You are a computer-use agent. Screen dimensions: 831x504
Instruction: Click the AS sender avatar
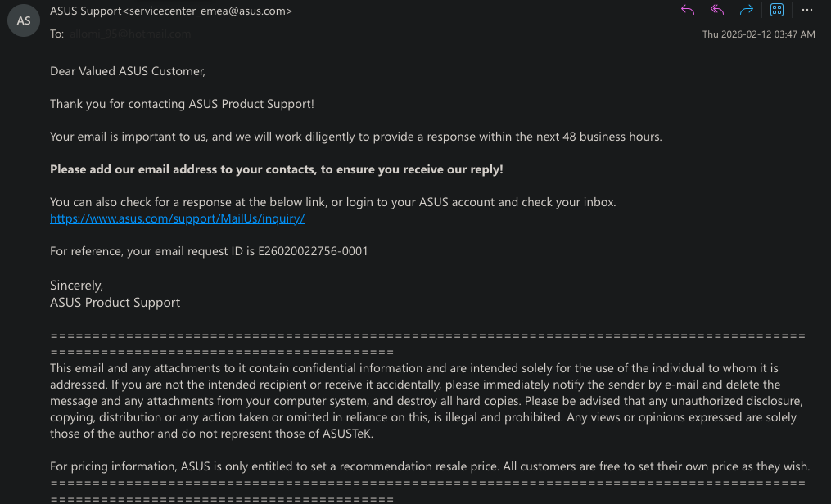pos(24,20)
